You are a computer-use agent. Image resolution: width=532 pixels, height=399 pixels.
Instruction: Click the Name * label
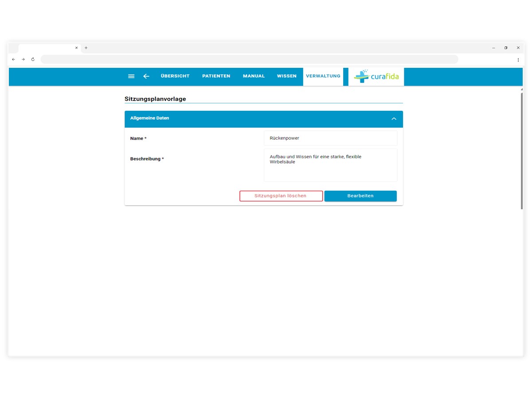click(x=138, y=138)
